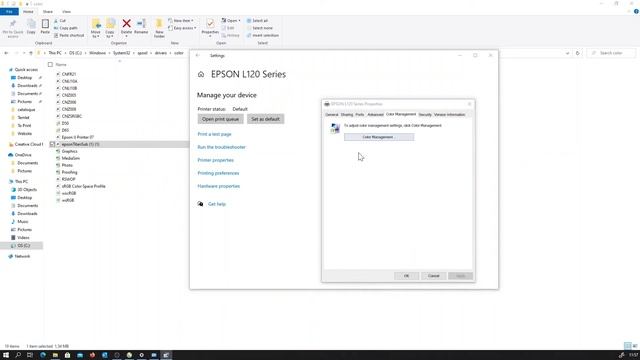Click Copy path in the Clipboard group
This screenshot has height=360, width=640.
(x=65, y=28)
